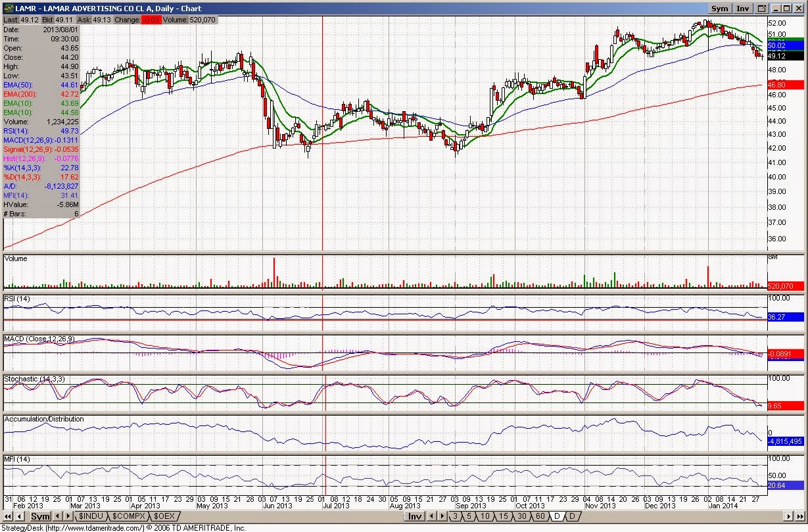808x532 pixels.
Task: Click the Accumulation/Distribution panel title
Action: pos(44,419)
